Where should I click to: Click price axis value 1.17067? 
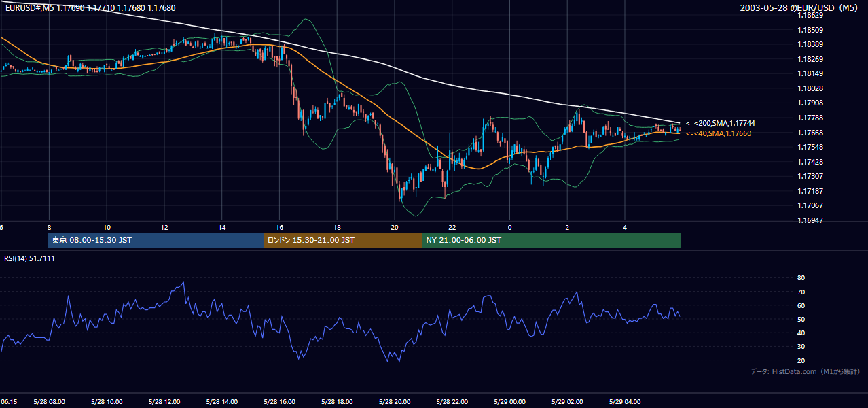tap(810, 205)
